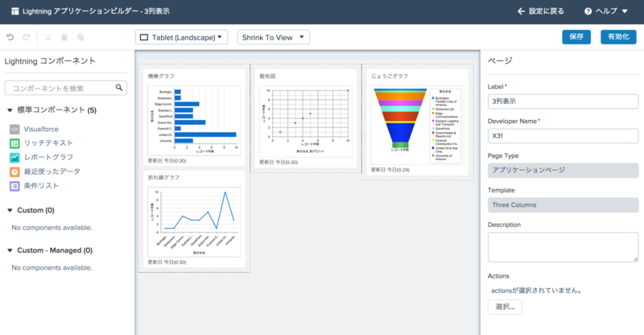Viewport: 644px width, 335px height.
Task: Click the Label input field
Action: 563,101
